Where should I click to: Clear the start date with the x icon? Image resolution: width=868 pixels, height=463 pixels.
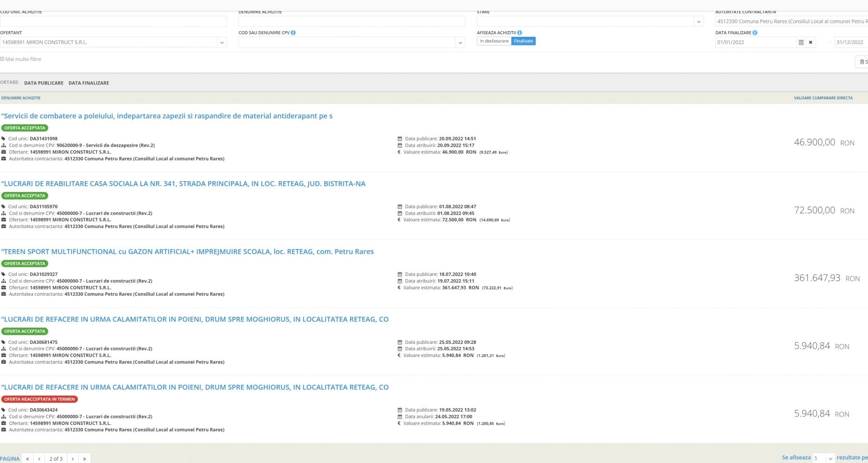point(811,42)
